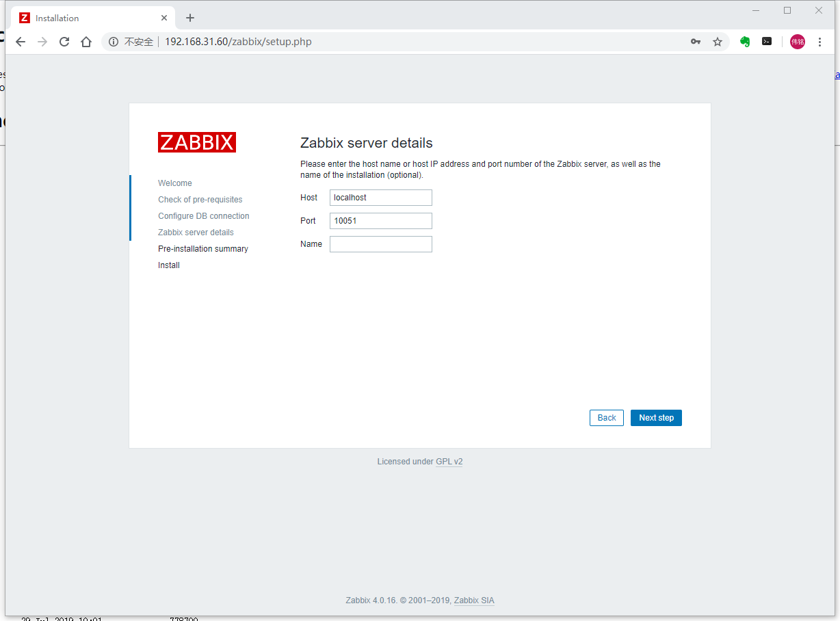Image resolution: width=840 pixels, height=621 pixels.
Task: Click the site info icon in address bar
Action: [x=114, y=42]
